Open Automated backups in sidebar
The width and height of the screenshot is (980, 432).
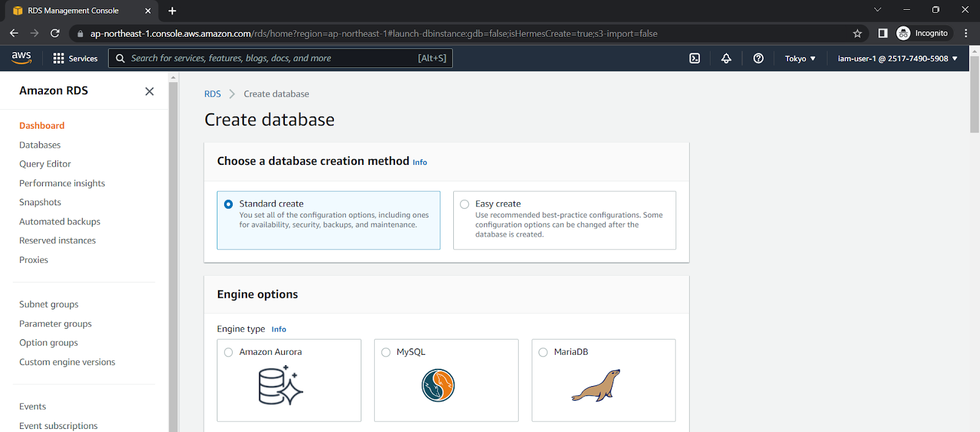pos(59,222)
